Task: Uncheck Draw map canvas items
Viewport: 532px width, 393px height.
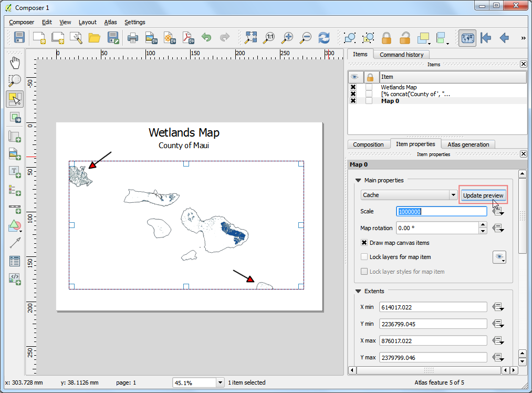Action: tap(364, 243)
